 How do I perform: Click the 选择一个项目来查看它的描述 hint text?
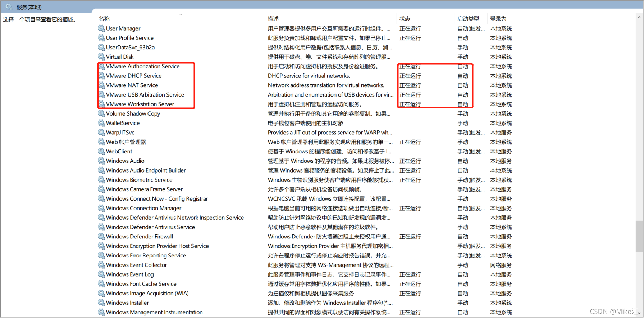click(40, 19)
